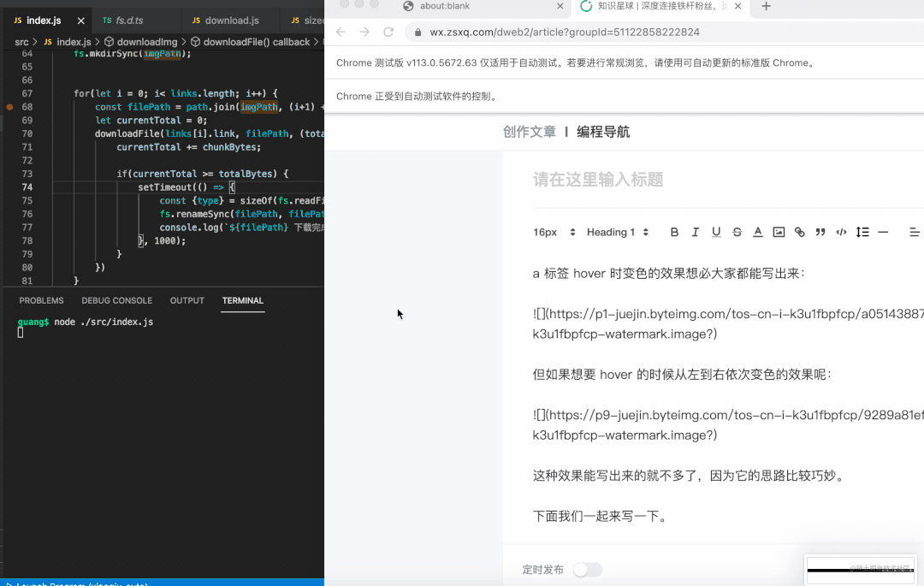Click the src breadcrumb segment
The width and height of the screenshot is (924, 586).
pos(21,42)
